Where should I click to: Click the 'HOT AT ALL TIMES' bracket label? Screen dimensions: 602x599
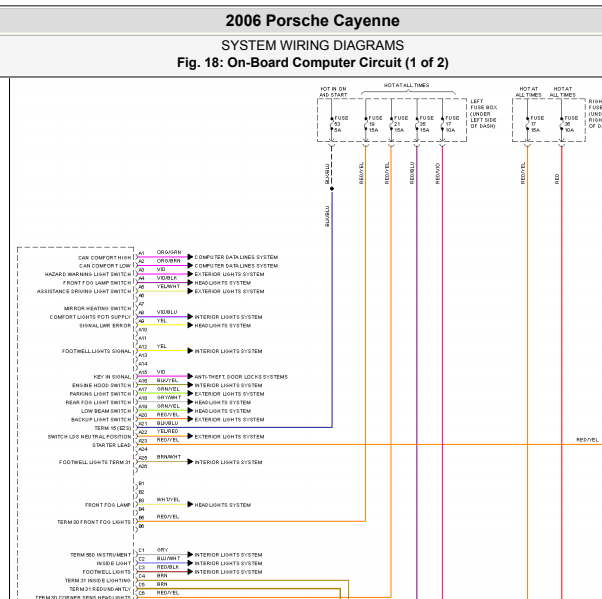(x=407, y=85)
